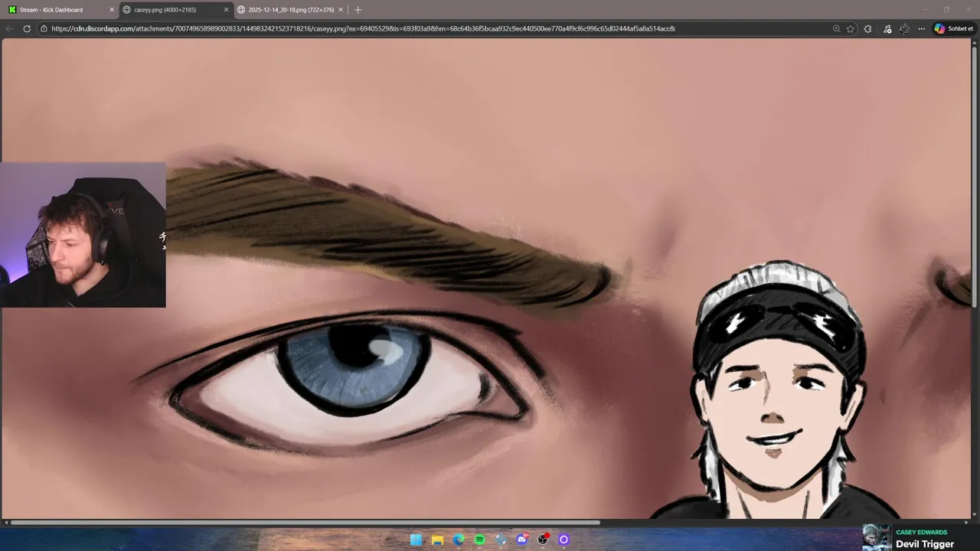This screenshot has height=551, width=980.
Task: Close the Stream - Kick Dashboard tab
Action: click(111, 10)
